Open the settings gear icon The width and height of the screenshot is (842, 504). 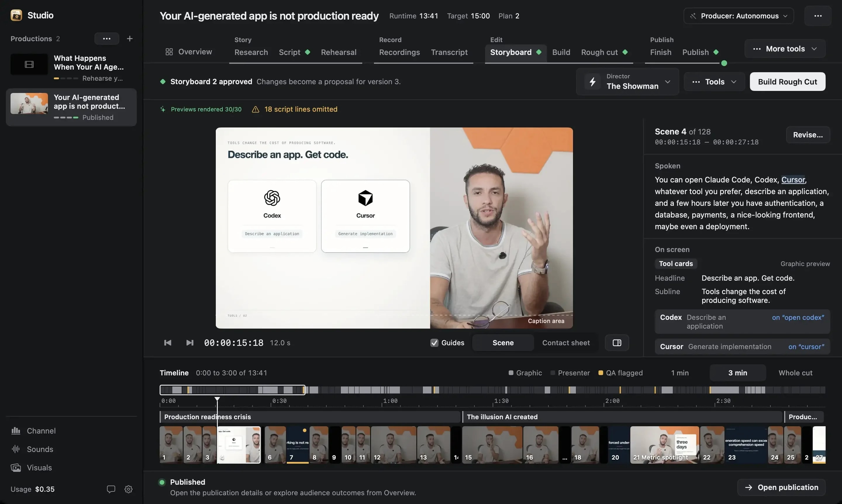click(128, 489)
